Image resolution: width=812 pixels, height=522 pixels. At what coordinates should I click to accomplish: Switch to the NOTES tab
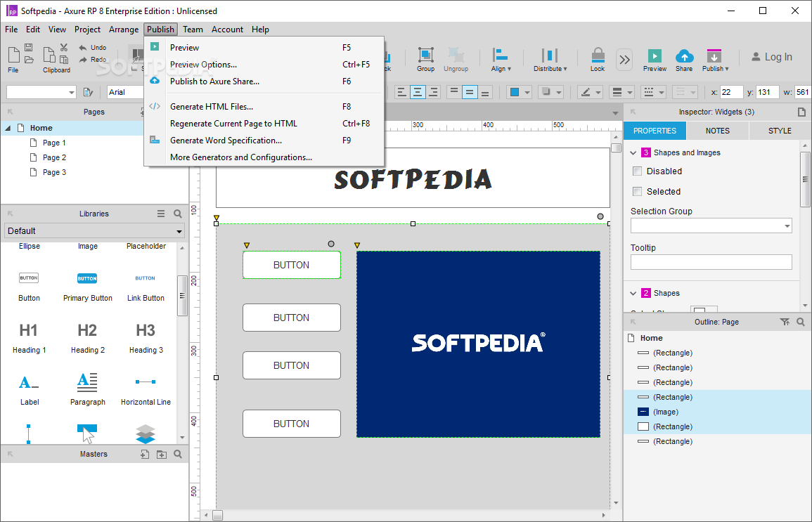click(717, 131)
